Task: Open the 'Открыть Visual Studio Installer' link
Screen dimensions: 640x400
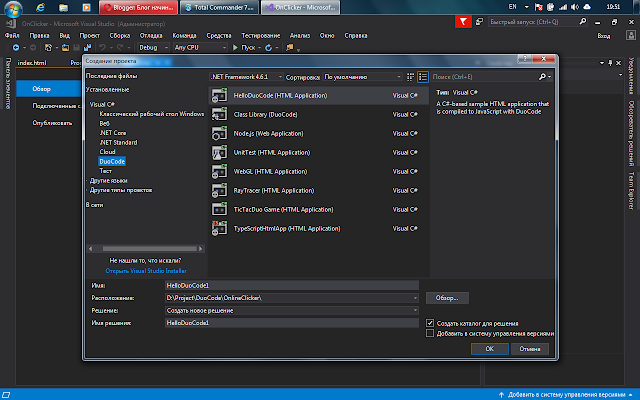Action: click(x=146, y=271)
